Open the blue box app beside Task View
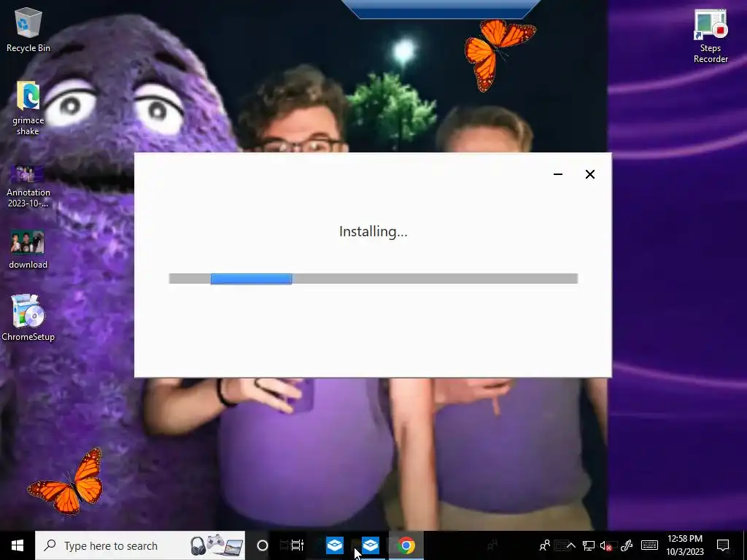Viewport: 747px width, 560px height. (334, 545)
